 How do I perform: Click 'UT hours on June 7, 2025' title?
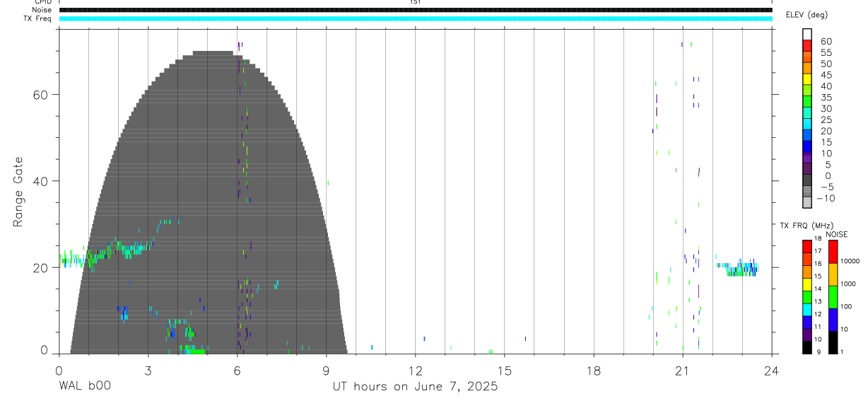click(x=416, y=387)
